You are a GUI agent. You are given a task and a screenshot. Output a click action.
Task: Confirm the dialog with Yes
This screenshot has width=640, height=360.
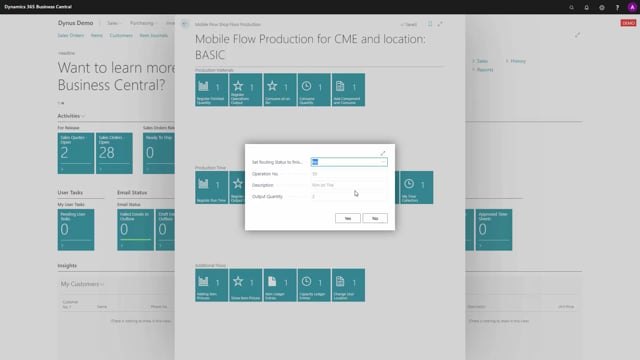click(348, 218)
